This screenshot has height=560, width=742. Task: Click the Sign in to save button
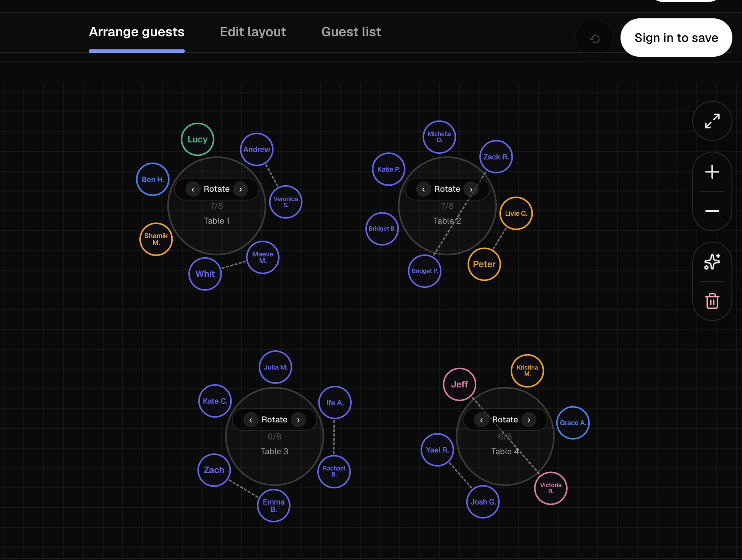click(x=676, y=38)
